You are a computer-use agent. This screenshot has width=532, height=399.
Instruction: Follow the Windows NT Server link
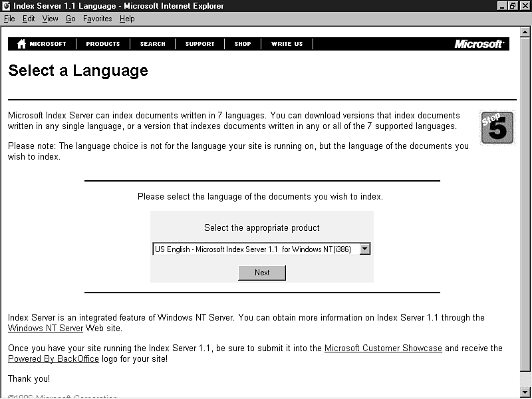point(45,328)
